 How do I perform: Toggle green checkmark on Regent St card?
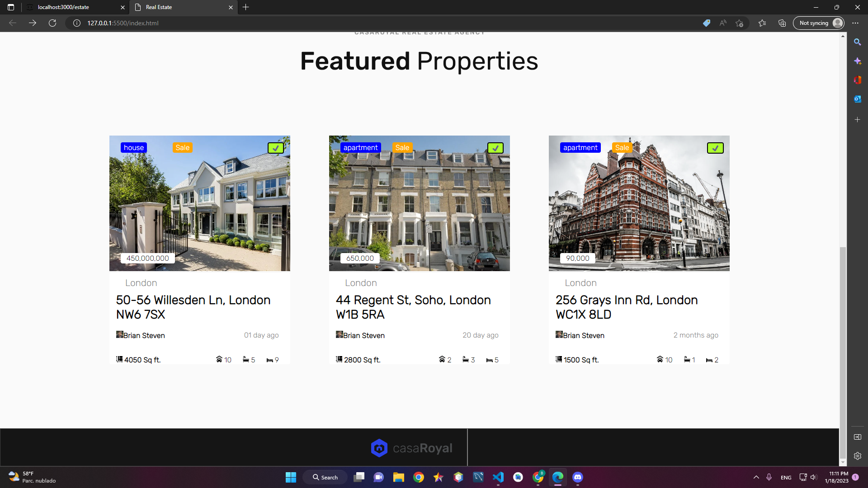coord(495,148)
